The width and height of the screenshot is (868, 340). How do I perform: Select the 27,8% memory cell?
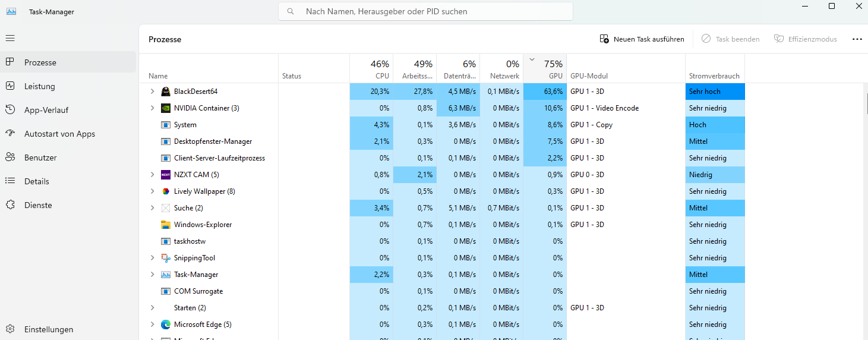[415, 92]
